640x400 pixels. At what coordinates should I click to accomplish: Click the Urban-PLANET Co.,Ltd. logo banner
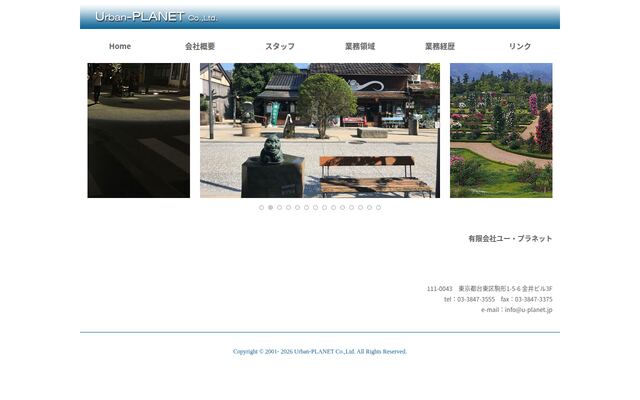coord(320,17)
